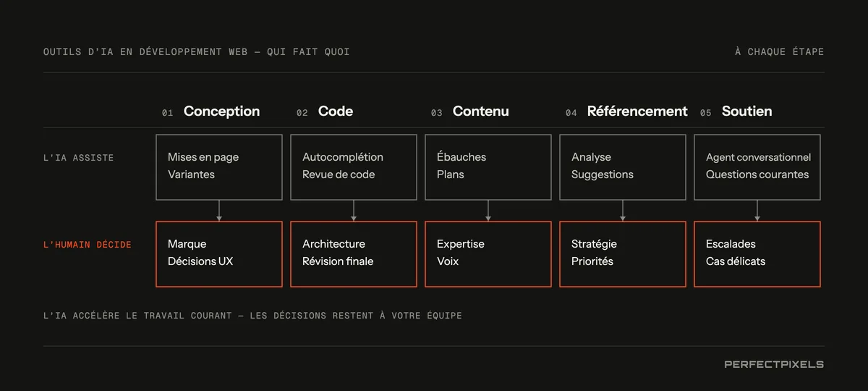Click the row label 'L'HUMAIN DÉCIDE'
Screen dimensions: 868x391
[88, 245]
